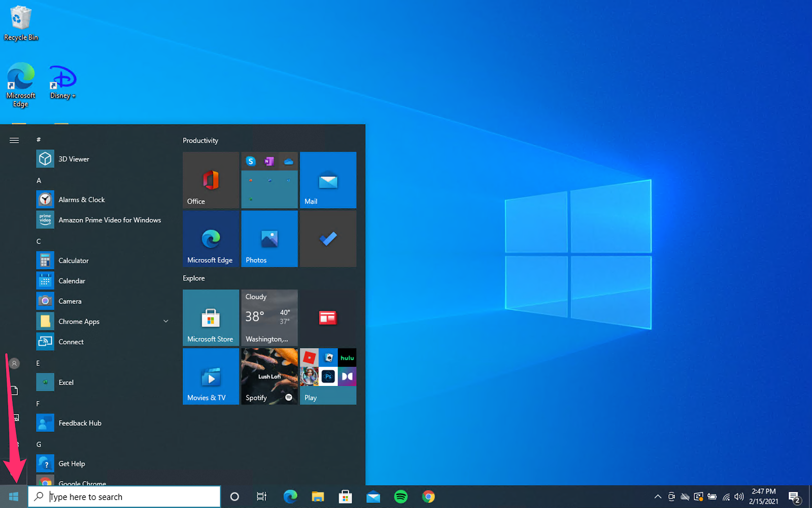Open the Office tile
Viewport: 812px width, 508px height.
pos(211,180)
